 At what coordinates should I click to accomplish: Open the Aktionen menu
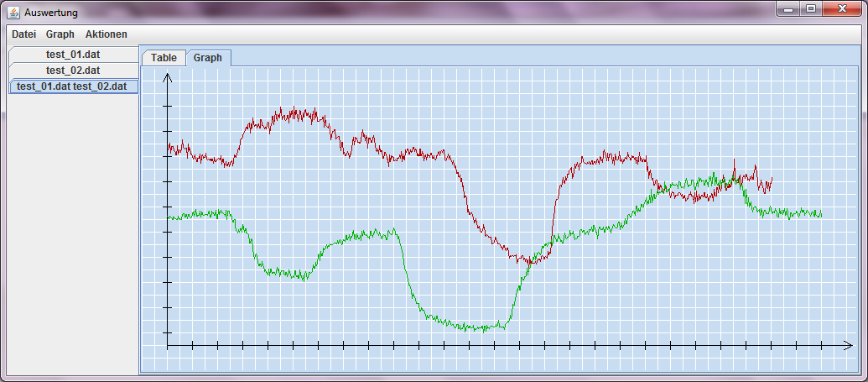(107, 34)
